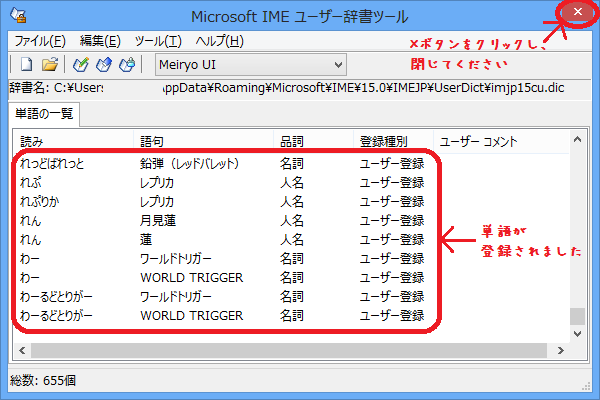Click the 総数: 655個 status bar text

[43, 380]
